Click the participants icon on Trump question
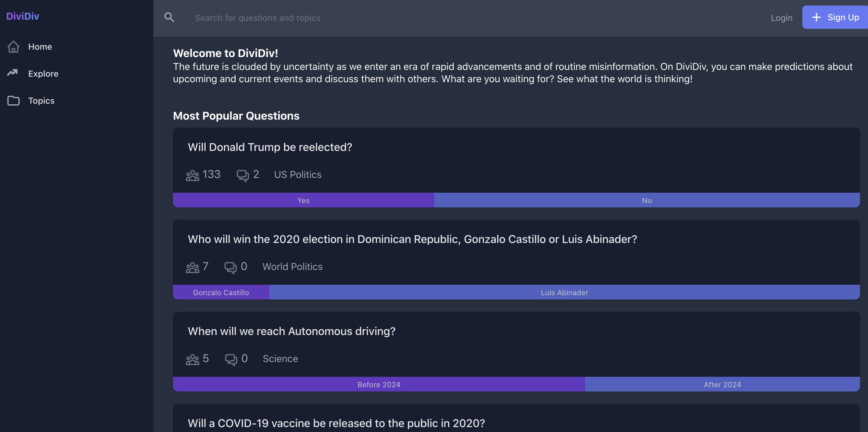 192,175
